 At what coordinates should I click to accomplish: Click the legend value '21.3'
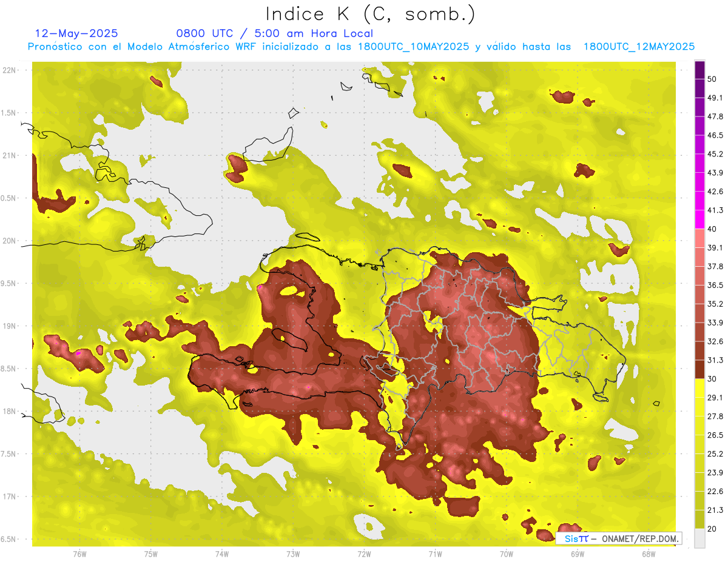(x=715, y=510)
